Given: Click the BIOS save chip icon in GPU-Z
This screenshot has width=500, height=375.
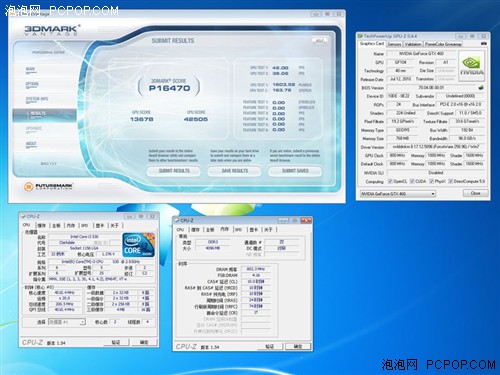Looking at the screenshot, I should (x=481, y=88).
